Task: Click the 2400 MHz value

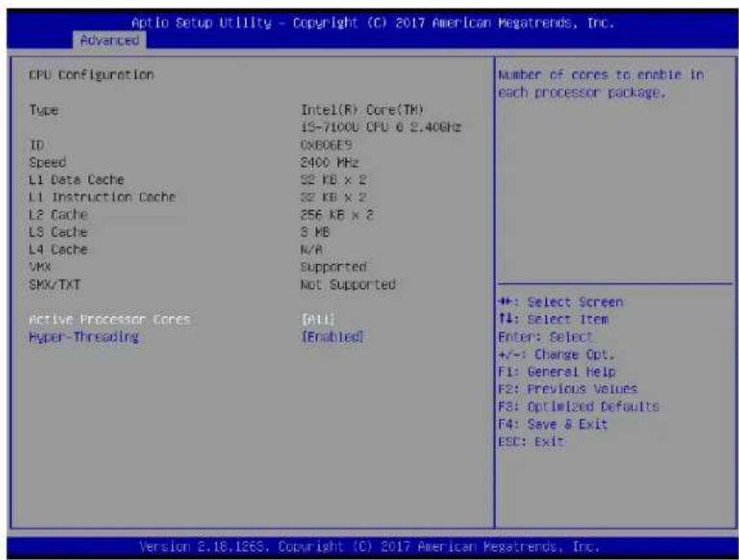Action: 329,163
